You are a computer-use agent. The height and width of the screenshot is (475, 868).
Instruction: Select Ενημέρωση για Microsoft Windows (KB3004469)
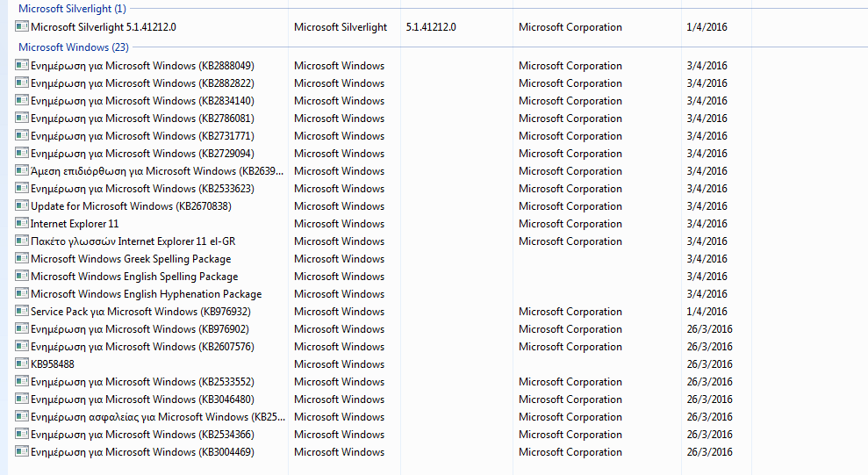142,452
